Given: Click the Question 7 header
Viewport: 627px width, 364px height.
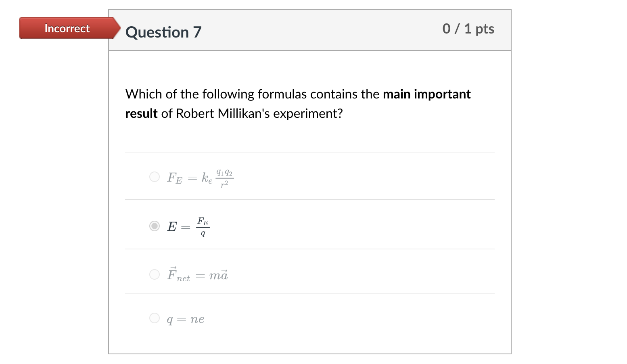Looking at the screenshot, I should coord(163,31).
